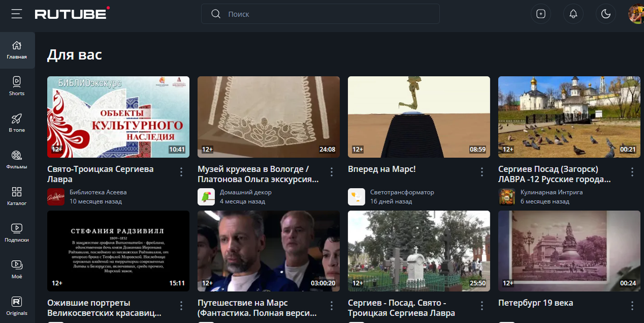The width and height of the screenshot is (644, 323).
Task: Open Фильмы in sidebar
Action: tap(17, 160)
